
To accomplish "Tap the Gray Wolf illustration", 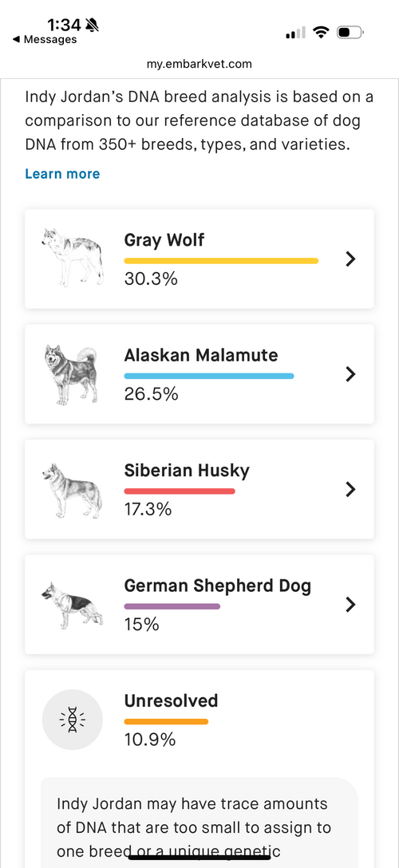I will [73, 258].
